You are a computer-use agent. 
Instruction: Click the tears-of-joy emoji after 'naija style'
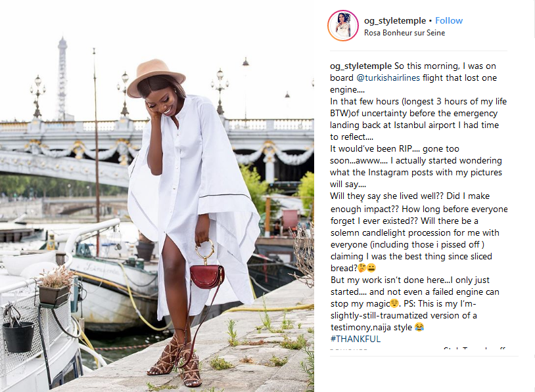click(x=419, y=327)
